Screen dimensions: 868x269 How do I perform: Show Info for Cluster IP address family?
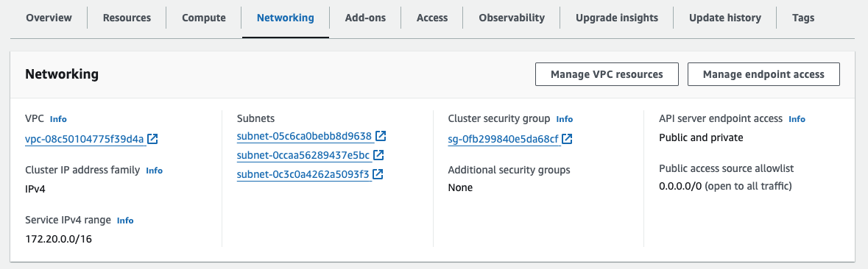pos(155,171)
